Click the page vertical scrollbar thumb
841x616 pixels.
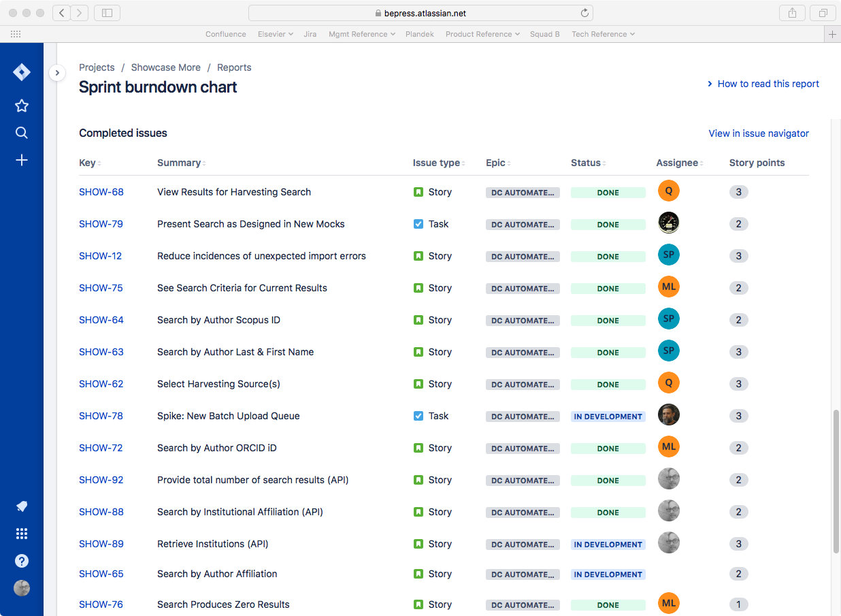point(836,481)
